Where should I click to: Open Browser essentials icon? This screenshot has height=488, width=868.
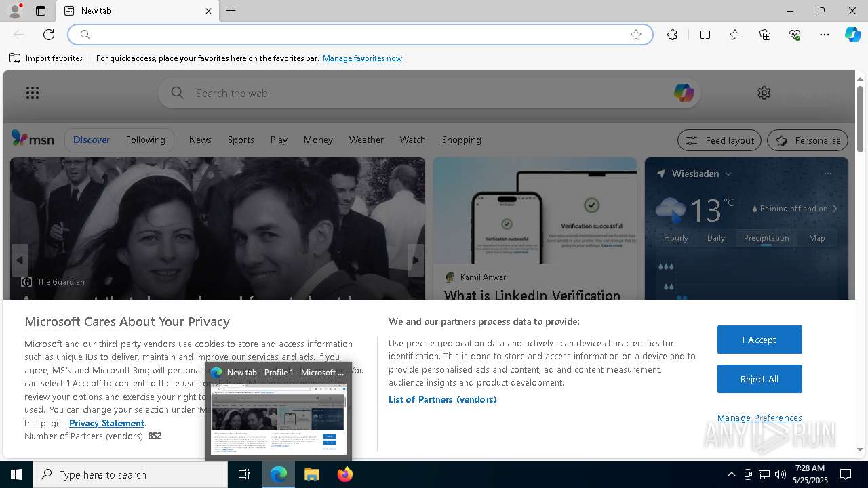[795, 35]
